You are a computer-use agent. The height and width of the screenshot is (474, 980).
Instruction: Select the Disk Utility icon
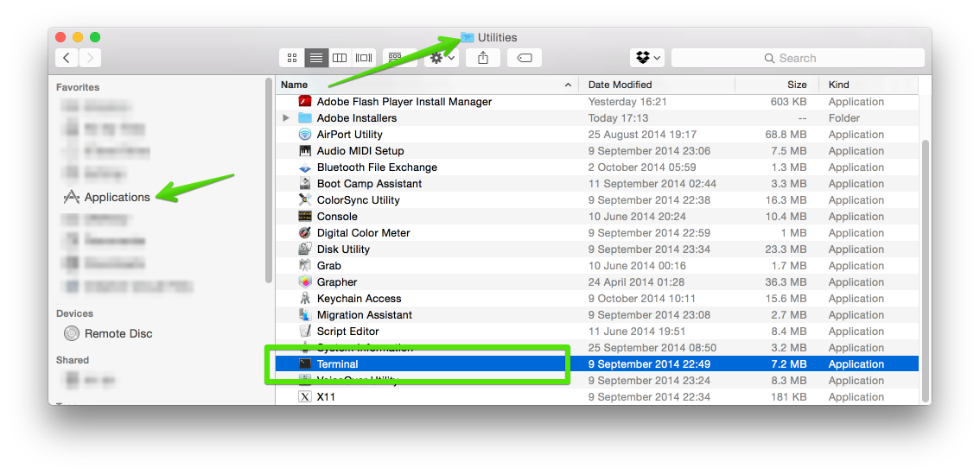(305, 250)
